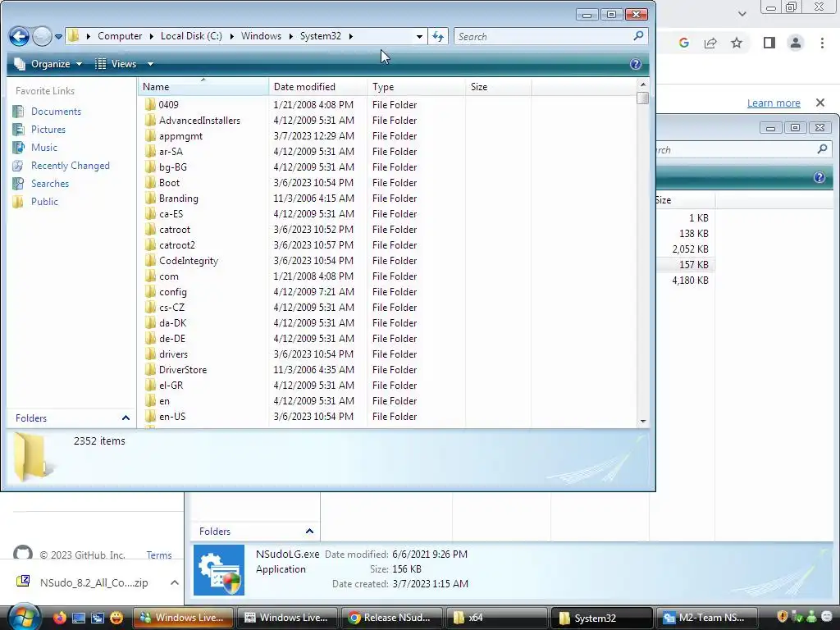Image resolution: width=840 pixels, height=630 pixels.
Task: Click the Chrome bookmark star icon
Action: (737, 43)
